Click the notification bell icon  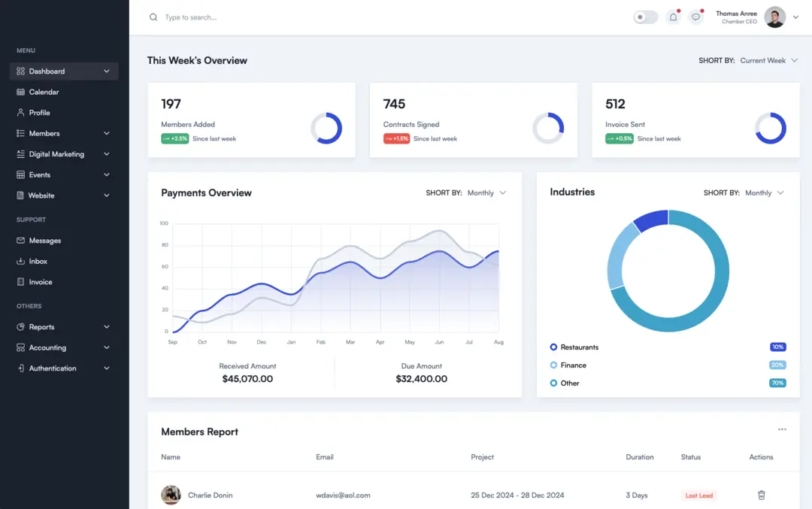(673, 16)
